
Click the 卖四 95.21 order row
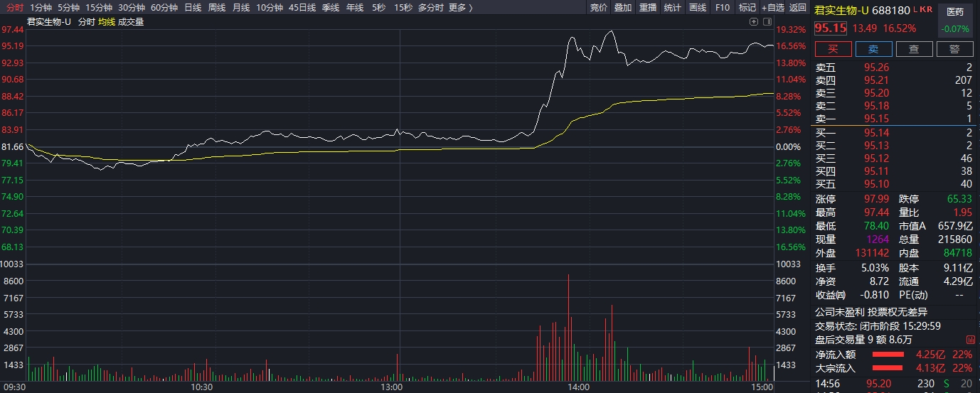tap(894, 80)
